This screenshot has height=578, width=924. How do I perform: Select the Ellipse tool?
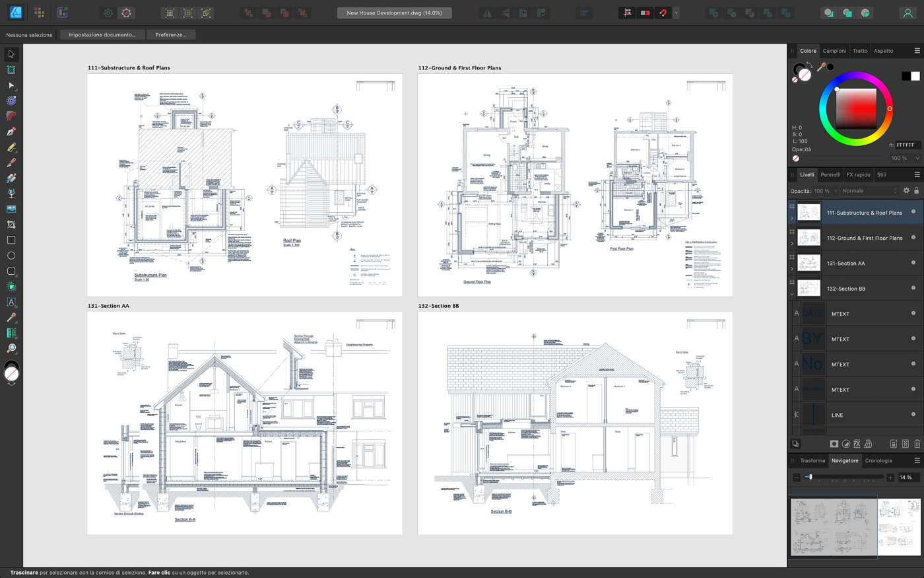pos(11,255)
